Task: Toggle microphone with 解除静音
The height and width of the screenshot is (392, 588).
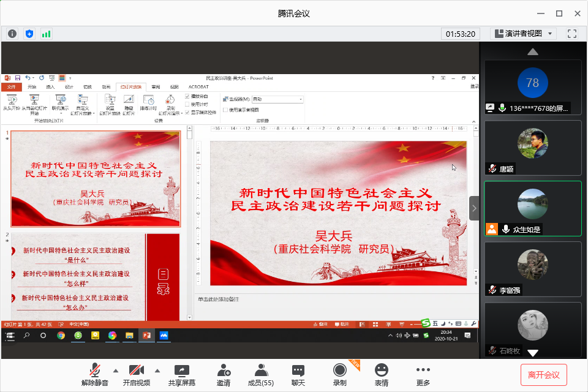Action: 95,374
